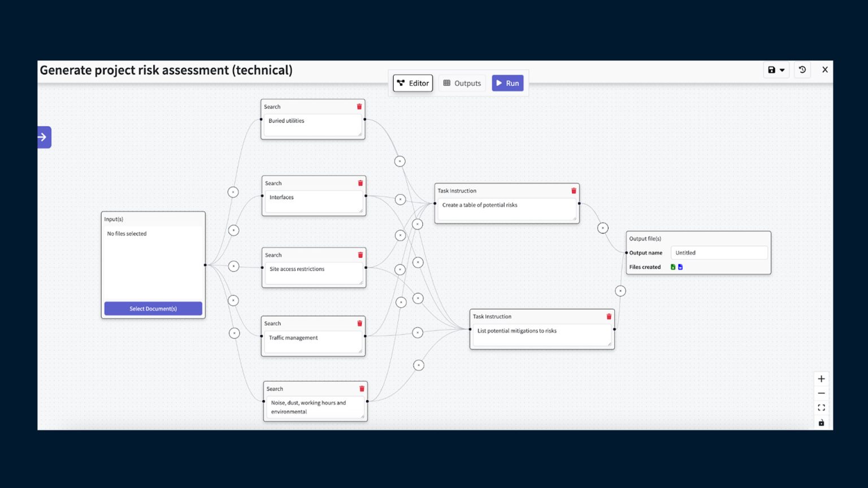Switch to the Outputs tab
The width and height of the screenshot is (868, 488).
pos(462,83)
